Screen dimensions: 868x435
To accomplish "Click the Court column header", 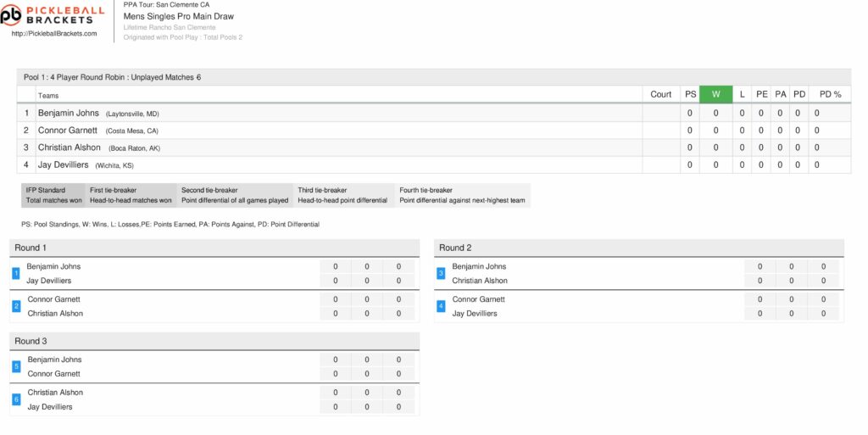I will pos(660,94).
